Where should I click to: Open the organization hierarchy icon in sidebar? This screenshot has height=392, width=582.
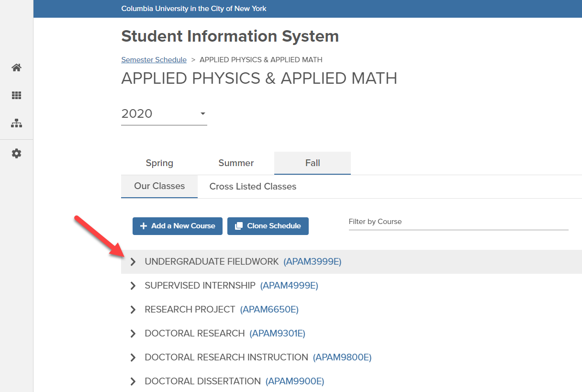pos(17,123)
